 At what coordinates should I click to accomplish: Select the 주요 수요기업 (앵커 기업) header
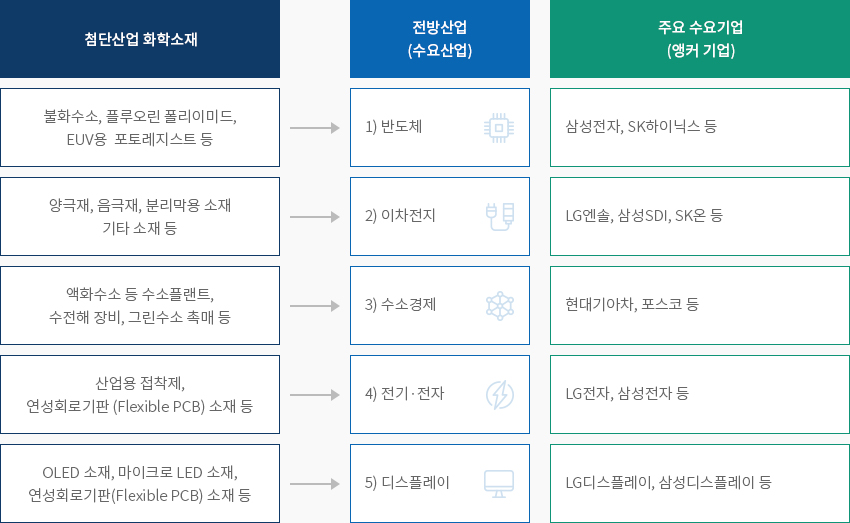(700, 39)
